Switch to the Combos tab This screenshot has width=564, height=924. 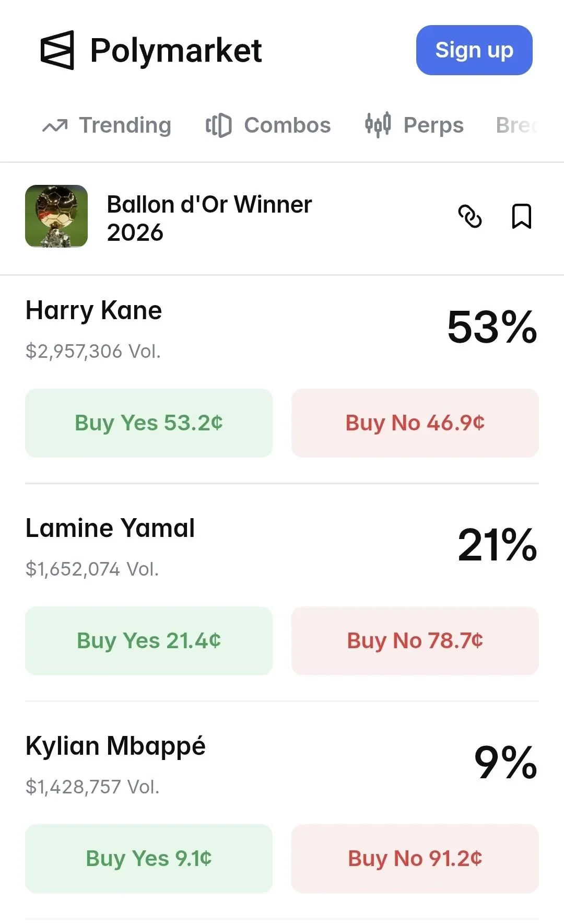tap(268, 125)
